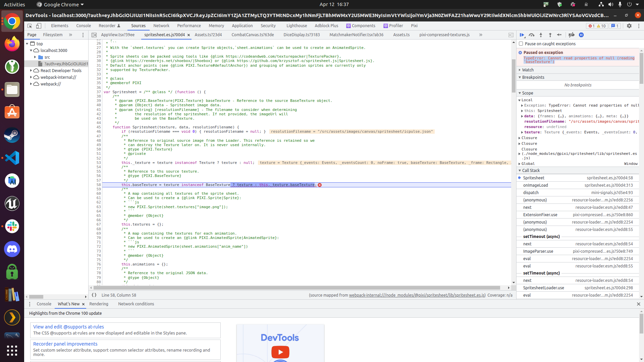Deactivate breakpoints with the toolbar icon
The width and height of the screenshot is (644, 362).
pos(572,35)
